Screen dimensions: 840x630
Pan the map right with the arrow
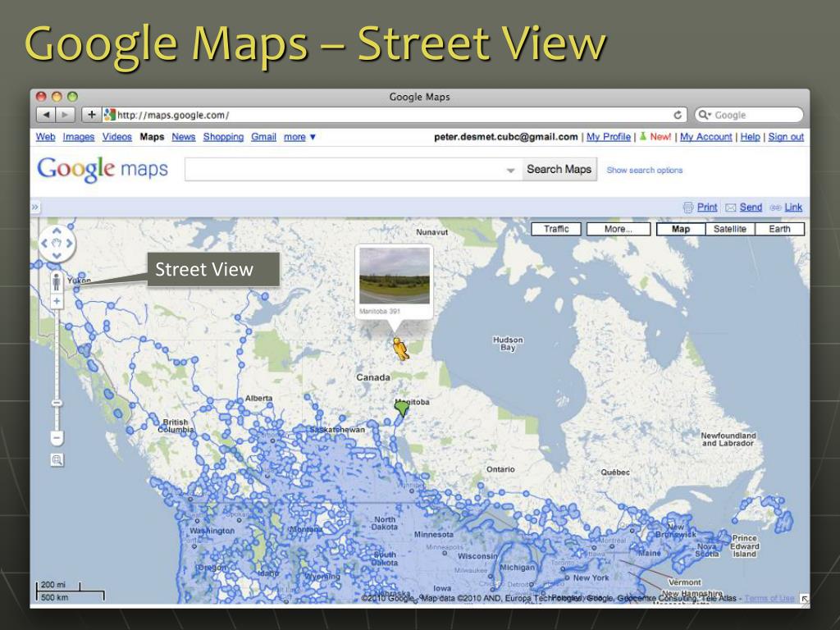click(x=69, y=243)
